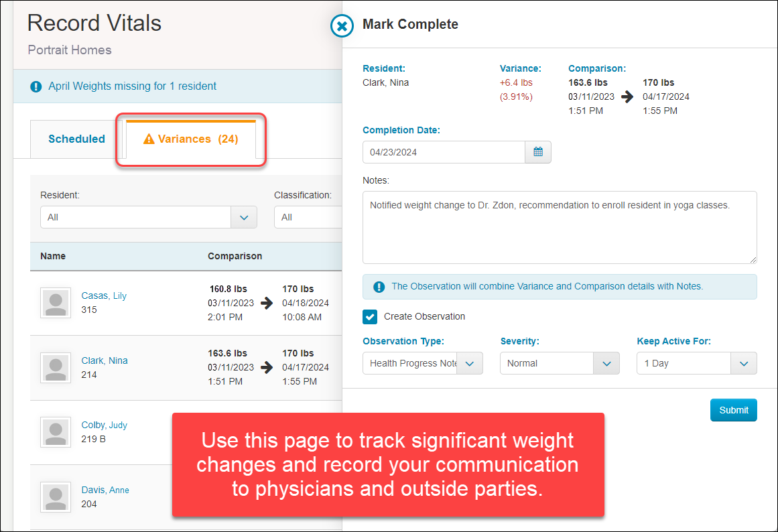Click the April Weights missing alert icon
778x532 pixels.
coord(36,86)
